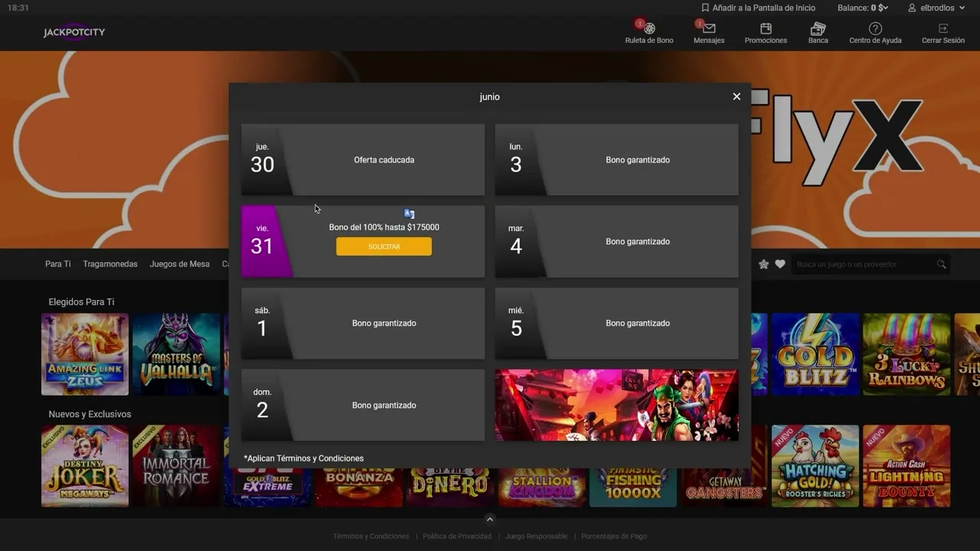Open the 3 Lucky Rainbows game
Screen dimensions: 980x551
(906, 354)
